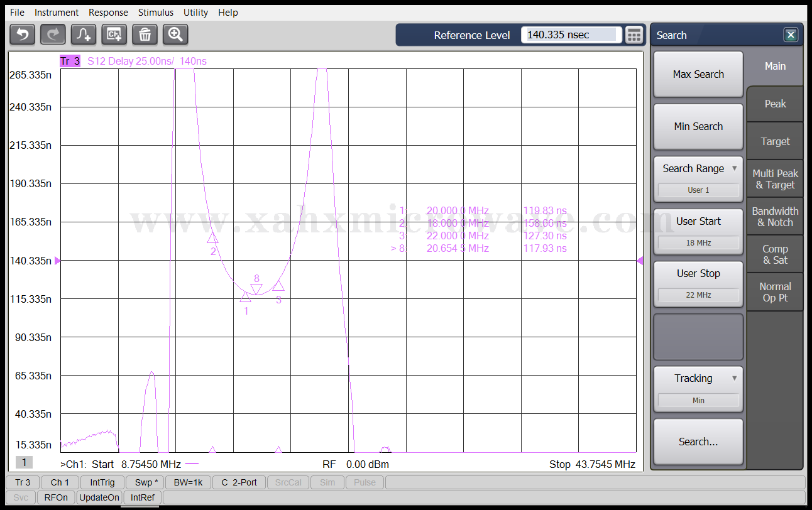Click the left reference level pointer

(57, 261)
